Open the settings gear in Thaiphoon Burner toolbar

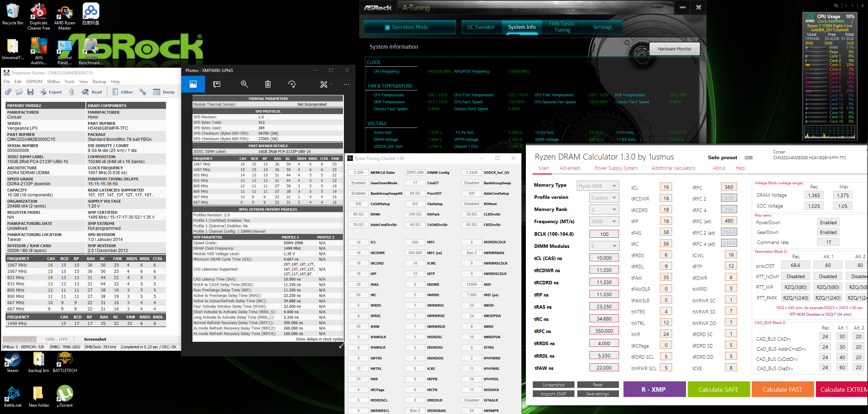[8, 92]
